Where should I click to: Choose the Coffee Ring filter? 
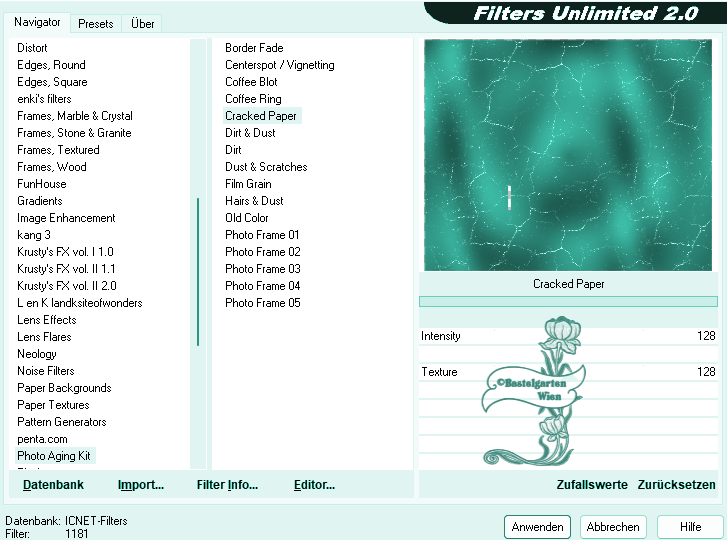253,99
